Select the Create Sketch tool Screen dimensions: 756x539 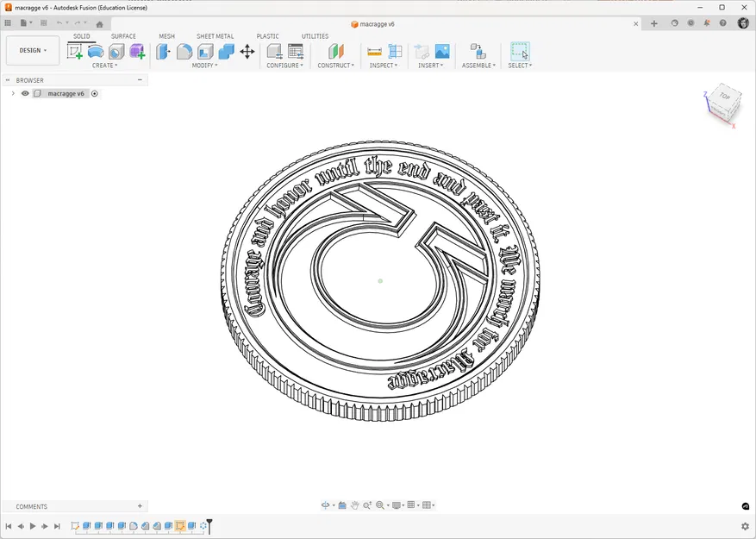click(75, 51)
